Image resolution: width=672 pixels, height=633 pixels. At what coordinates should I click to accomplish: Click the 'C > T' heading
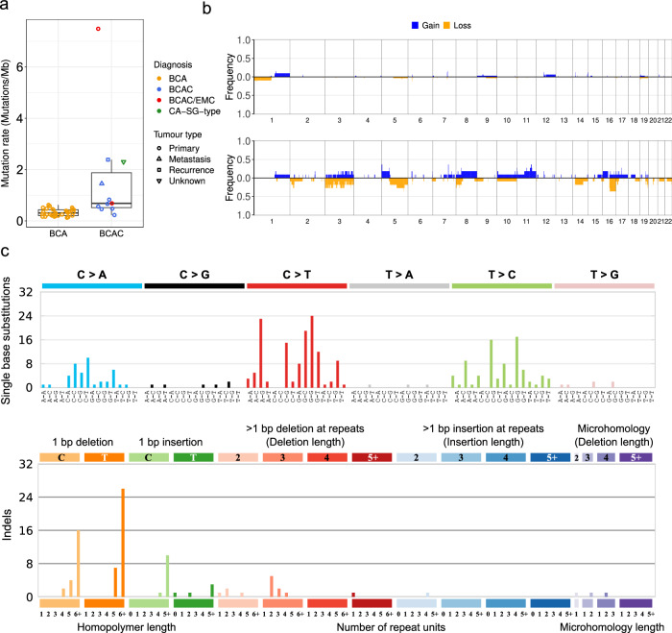click(297, 275)
